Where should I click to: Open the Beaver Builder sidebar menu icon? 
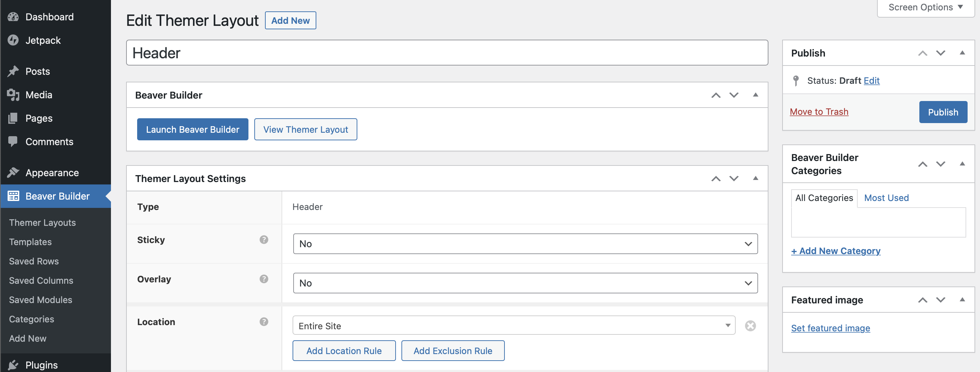pos(14,196)
